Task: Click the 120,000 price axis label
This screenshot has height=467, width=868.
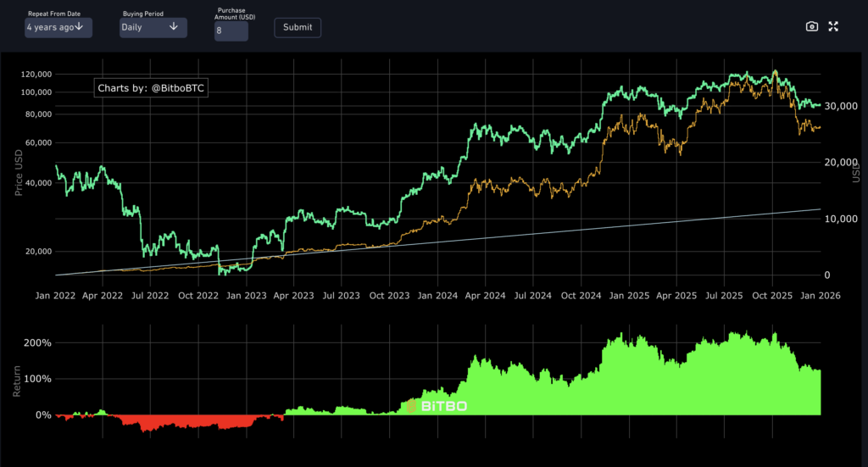Action: click(34, 74)
